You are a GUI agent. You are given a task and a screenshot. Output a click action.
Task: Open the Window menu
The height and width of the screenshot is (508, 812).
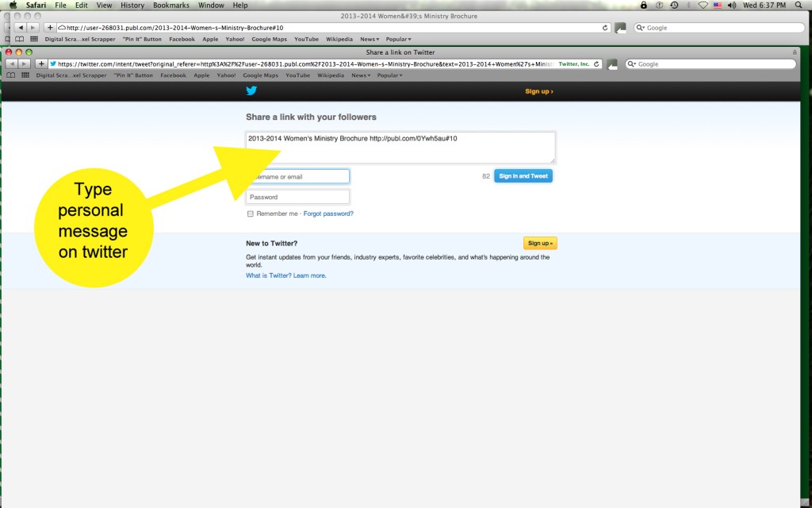211,6
